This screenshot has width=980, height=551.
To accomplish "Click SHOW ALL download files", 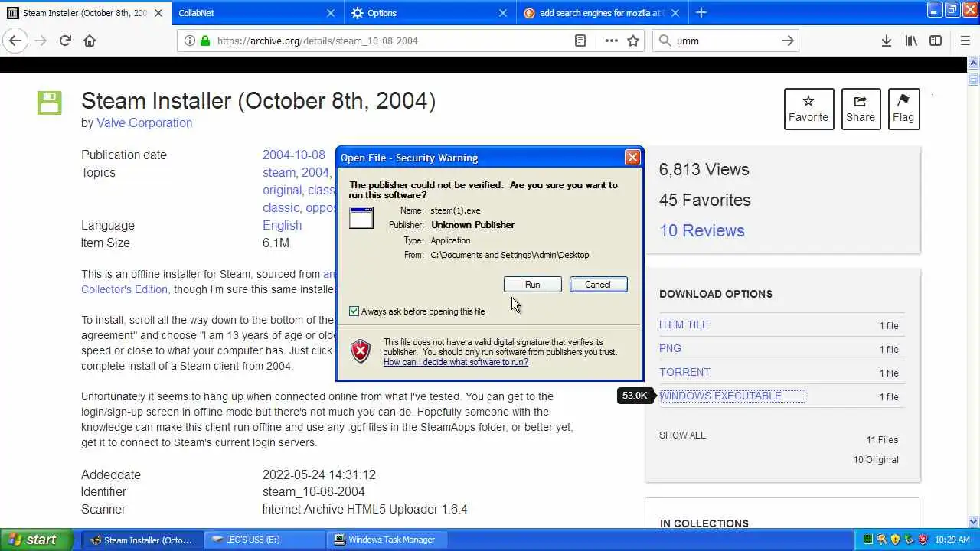I will pos(682,435).
